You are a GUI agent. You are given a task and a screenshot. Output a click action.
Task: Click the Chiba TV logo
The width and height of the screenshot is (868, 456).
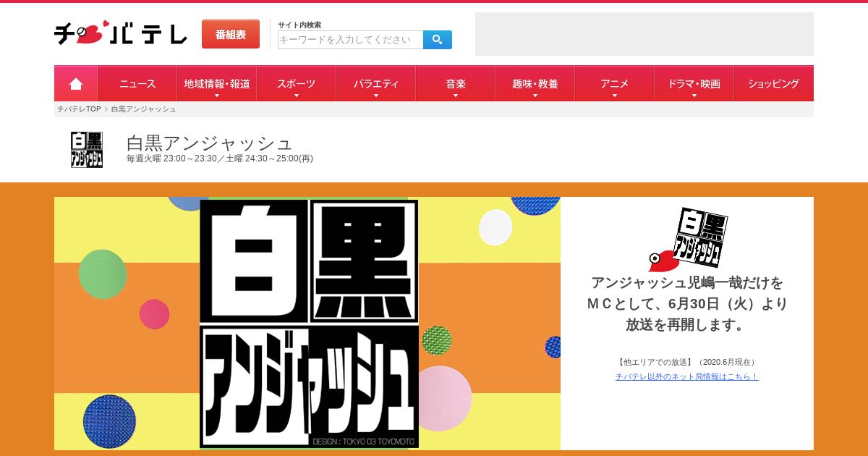coord(120,33)
